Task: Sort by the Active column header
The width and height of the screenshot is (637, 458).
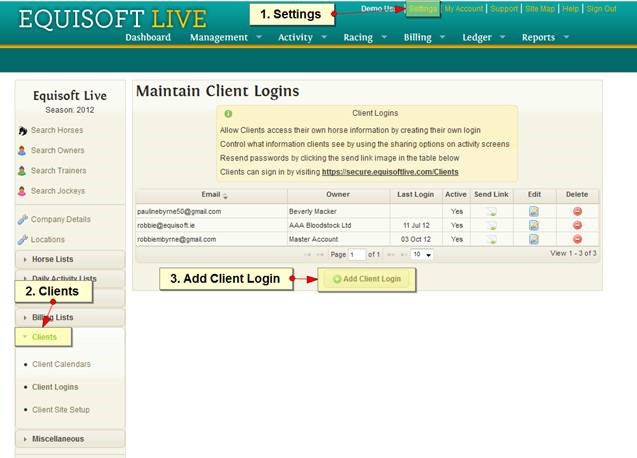Action: click(456, 195)
